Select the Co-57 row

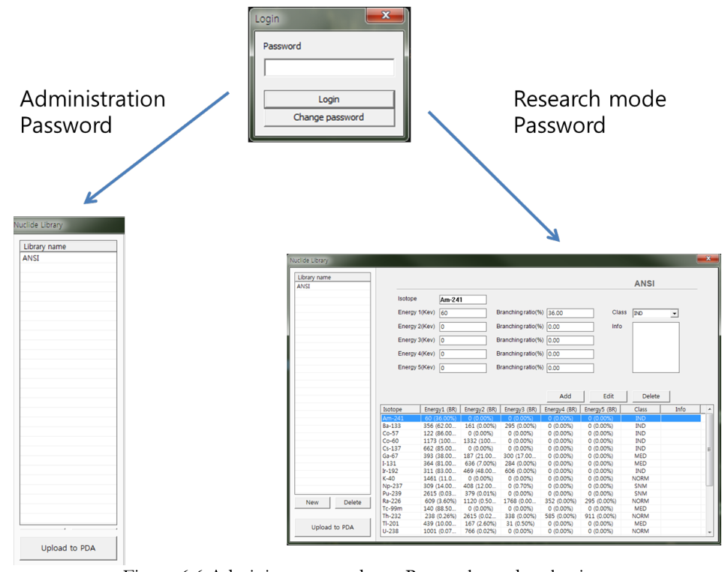coord(541,433)
